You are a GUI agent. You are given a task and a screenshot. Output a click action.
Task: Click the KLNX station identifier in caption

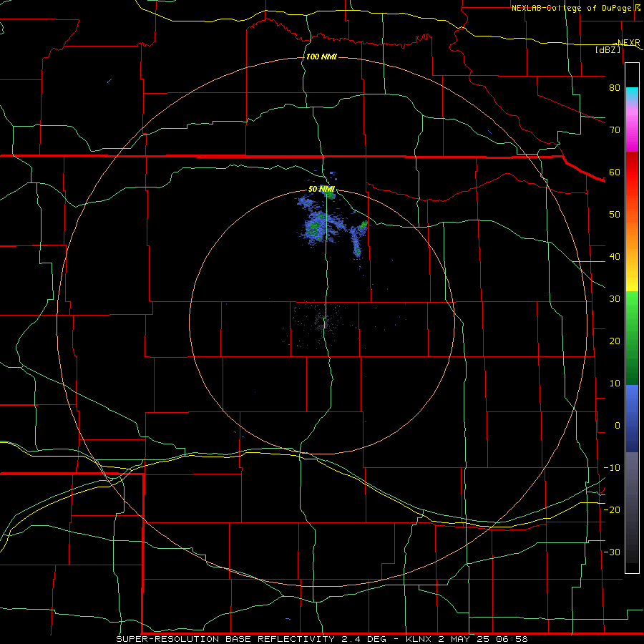[x=419, y=639]
